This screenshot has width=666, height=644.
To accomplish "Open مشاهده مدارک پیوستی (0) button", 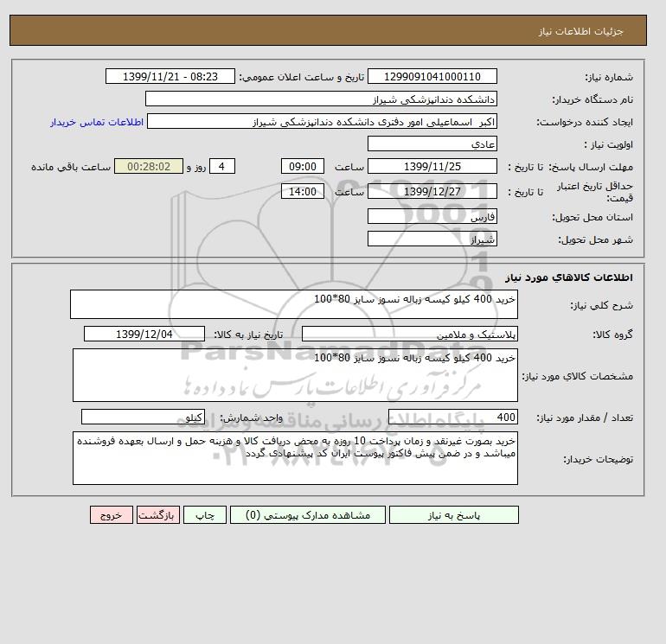I will point(308,514).
